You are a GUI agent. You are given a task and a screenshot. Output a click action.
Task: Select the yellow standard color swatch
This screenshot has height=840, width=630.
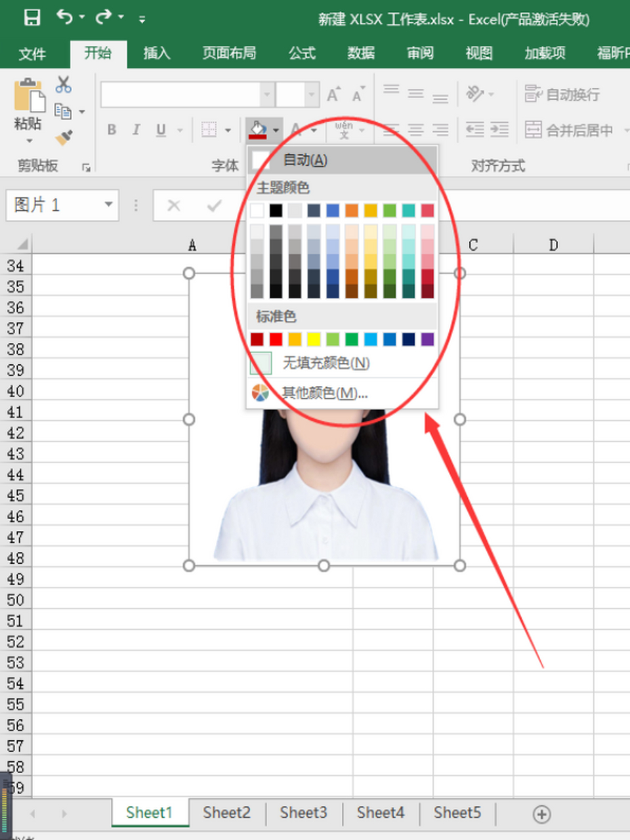pyautogui.click(x=314, y=339)
